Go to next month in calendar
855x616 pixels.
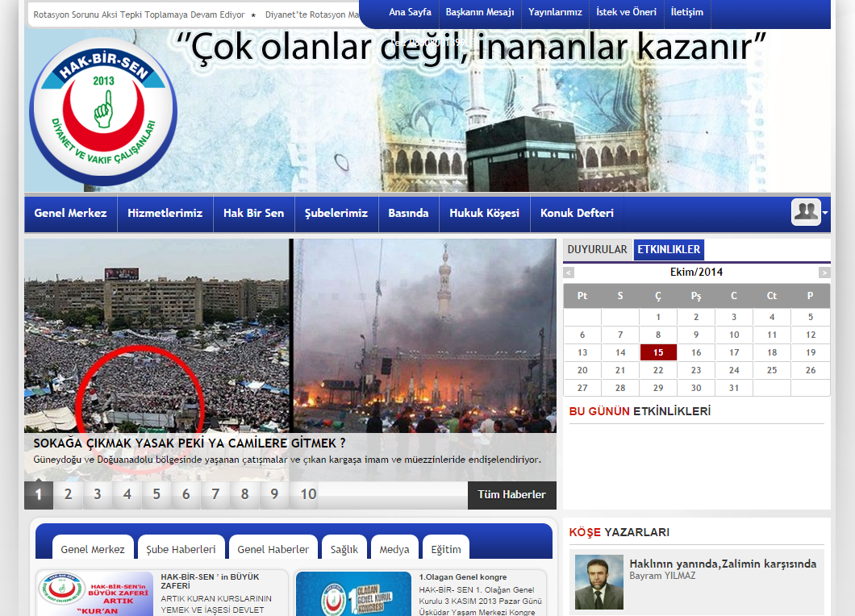pos(824,273)
